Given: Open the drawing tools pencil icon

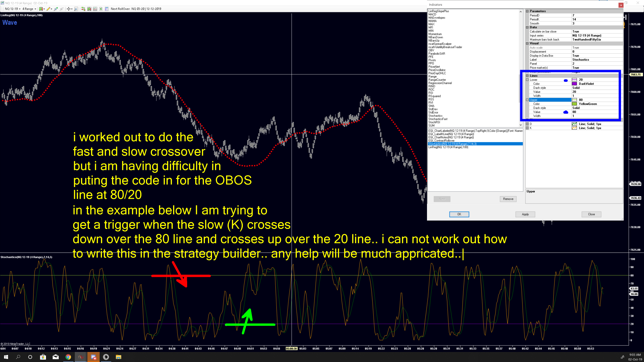Looking at the screenshot, I should point(48,9).
